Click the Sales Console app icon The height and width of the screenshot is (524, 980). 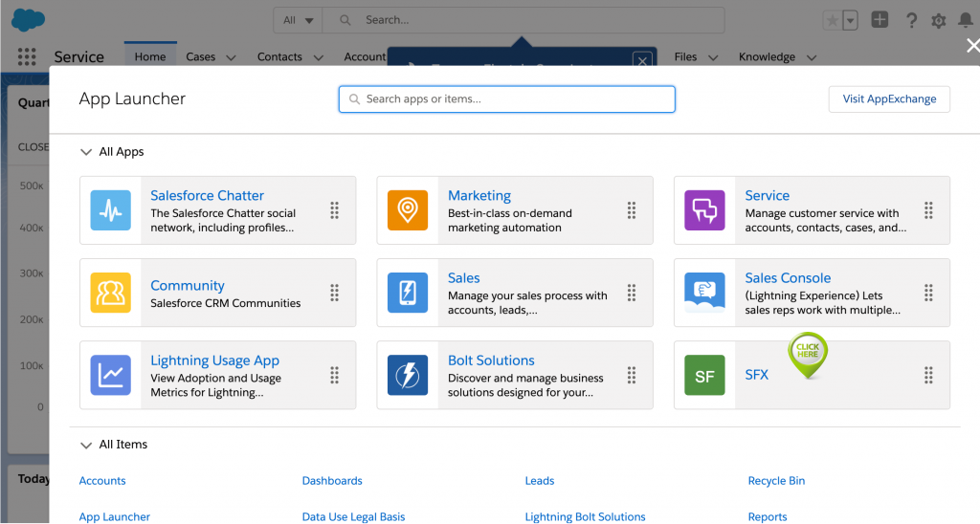pyautogui.click(x=704, y=293)
